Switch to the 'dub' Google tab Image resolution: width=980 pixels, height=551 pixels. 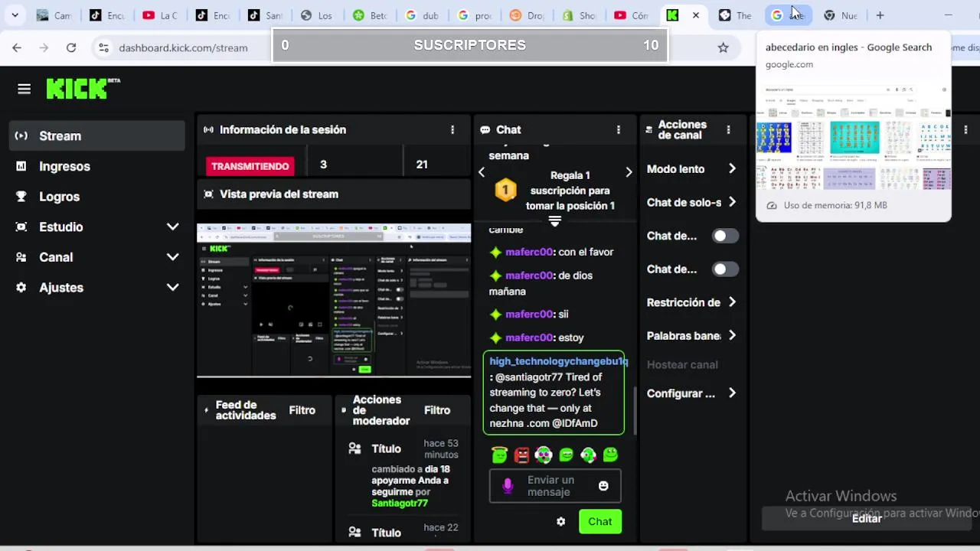pos(421,15)
